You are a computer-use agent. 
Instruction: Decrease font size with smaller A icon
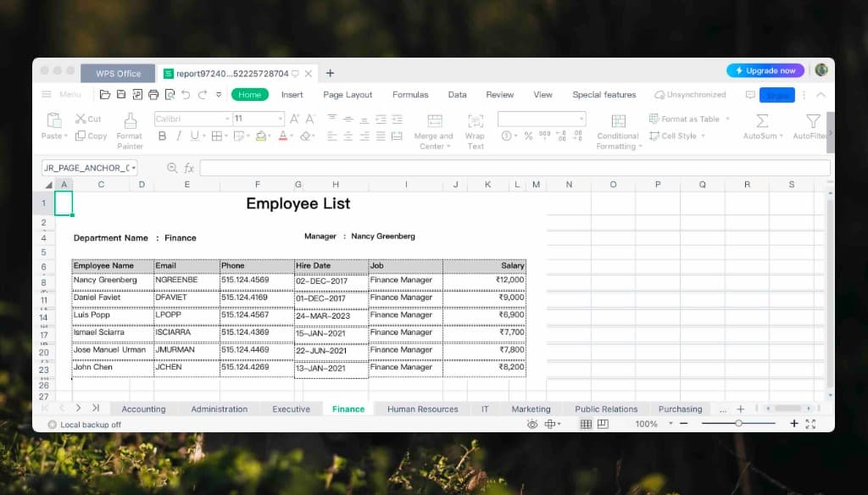(310, 119)
